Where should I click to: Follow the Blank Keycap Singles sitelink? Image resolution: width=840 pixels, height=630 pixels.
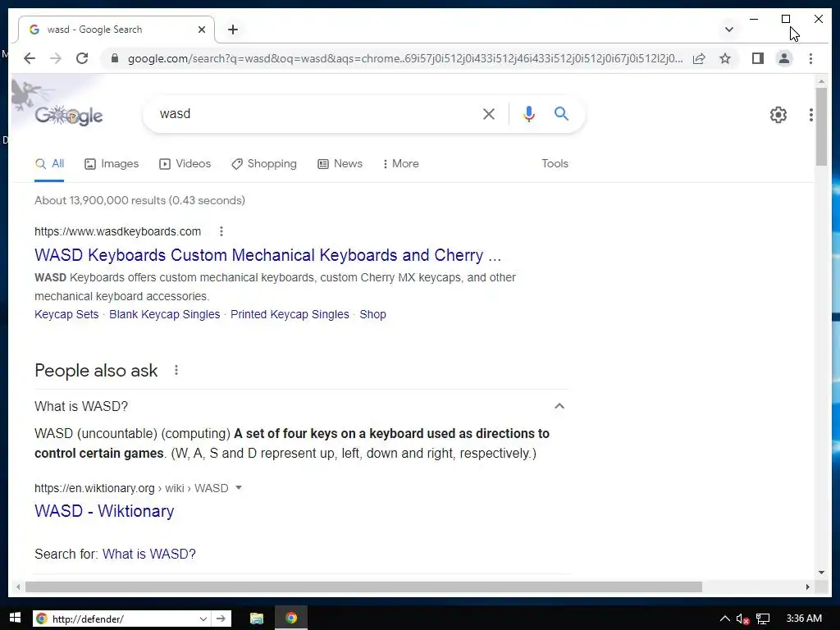coord(164,314)
